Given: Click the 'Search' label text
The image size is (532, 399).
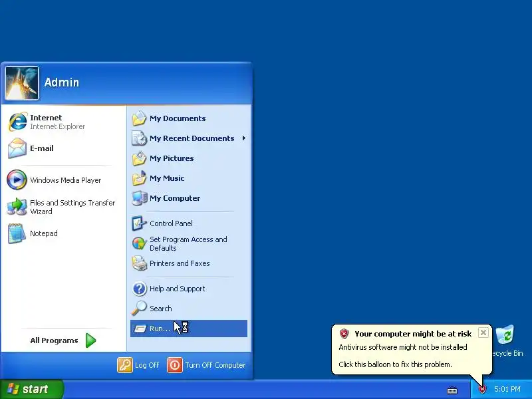Looking at the screenshot, I should pos(161,309).
